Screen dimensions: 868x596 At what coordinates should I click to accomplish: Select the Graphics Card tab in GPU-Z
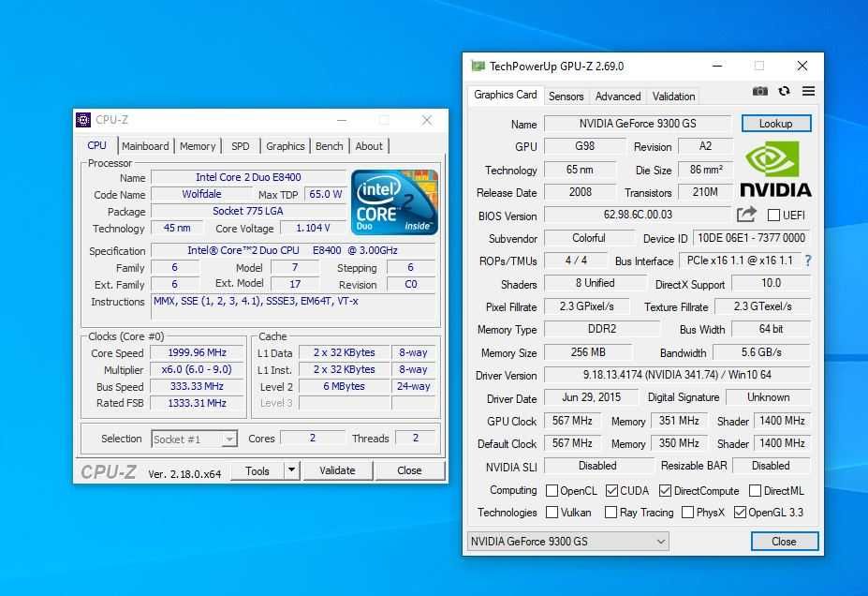(x=506, y=95)
